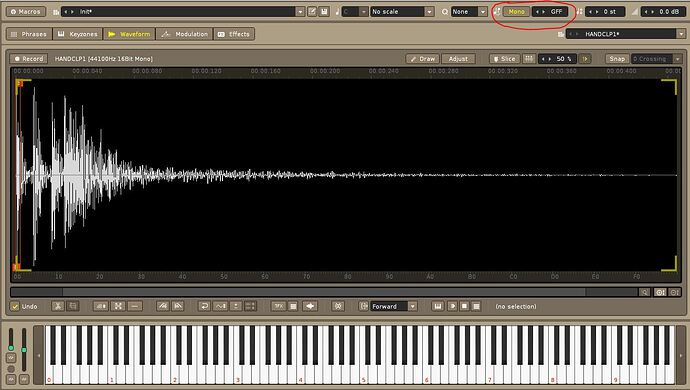690x390 pixels.
Task: Shift piano keyboard right with arrow
Action: pos(681,355)
